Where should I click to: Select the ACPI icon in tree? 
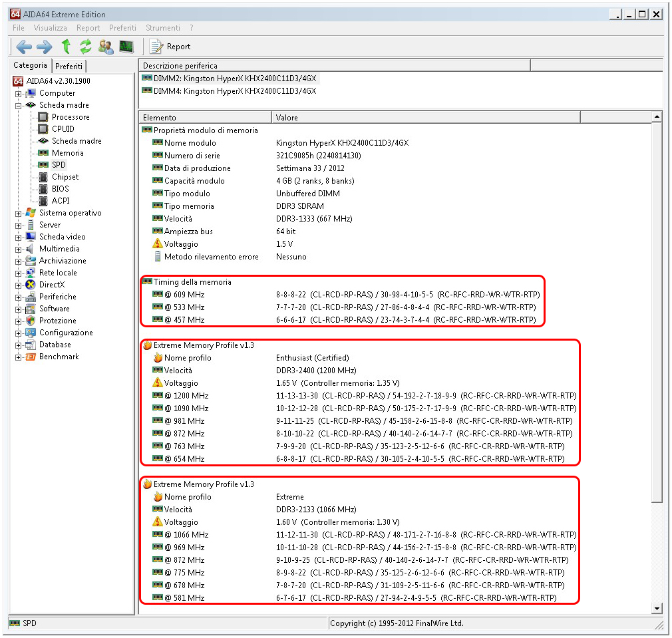point(43,201)
